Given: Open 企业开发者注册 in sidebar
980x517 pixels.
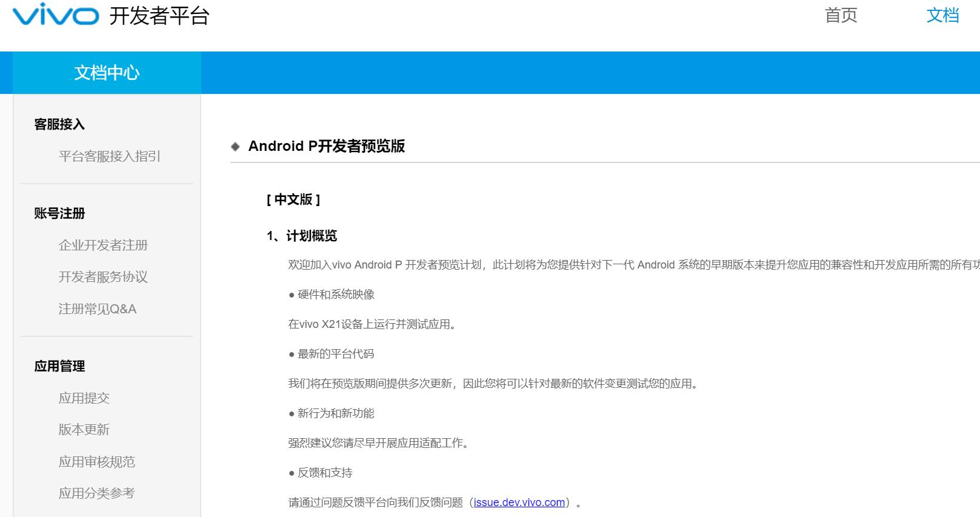Looking at the screenshot, I should pyautogui.click(x=103, y=245).
